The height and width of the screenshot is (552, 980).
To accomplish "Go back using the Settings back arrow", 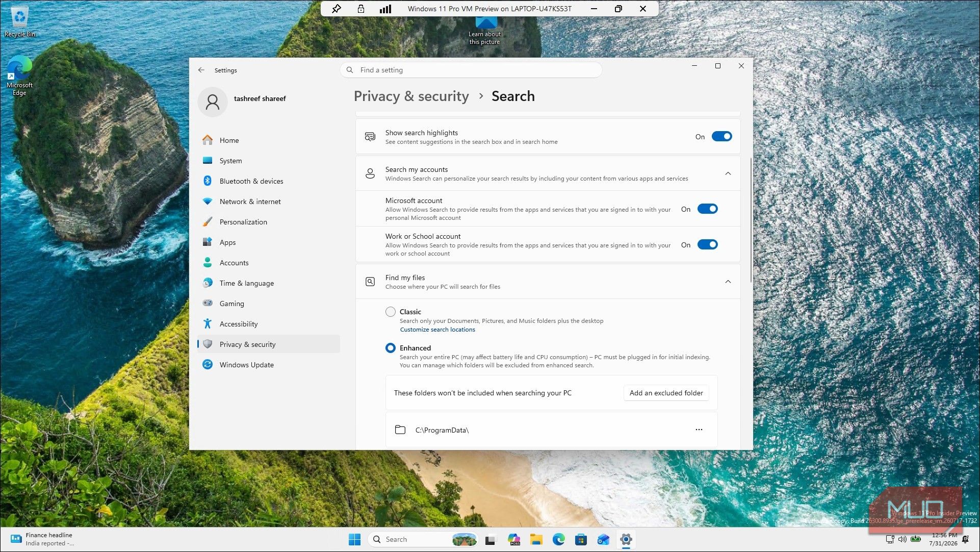I will point(201,70).
